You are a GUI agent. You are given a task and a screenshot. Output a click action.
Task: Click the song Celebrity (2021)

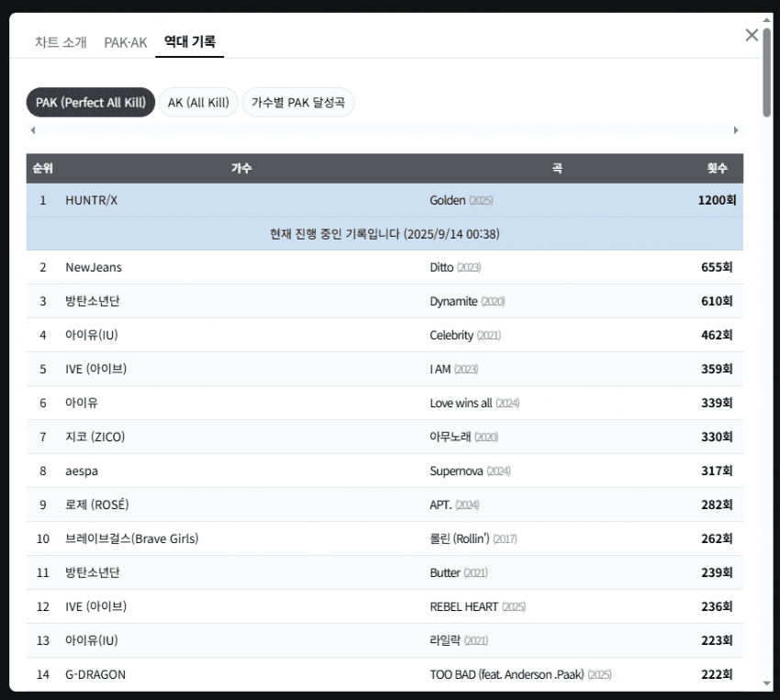pos(465,335)
